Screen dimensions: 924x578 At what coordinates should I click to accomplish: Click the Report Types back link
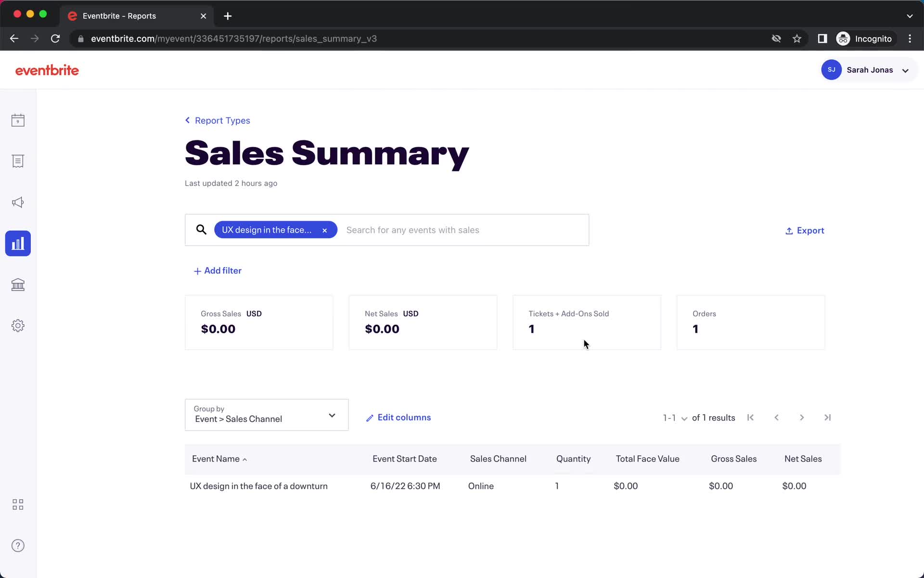[218, 120]
